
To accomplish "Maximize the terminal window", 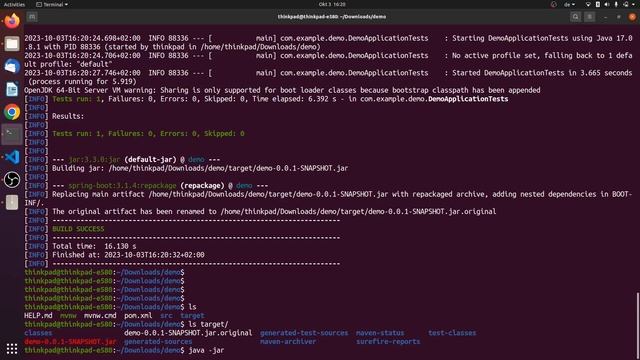I will click(x=619, y=17).
